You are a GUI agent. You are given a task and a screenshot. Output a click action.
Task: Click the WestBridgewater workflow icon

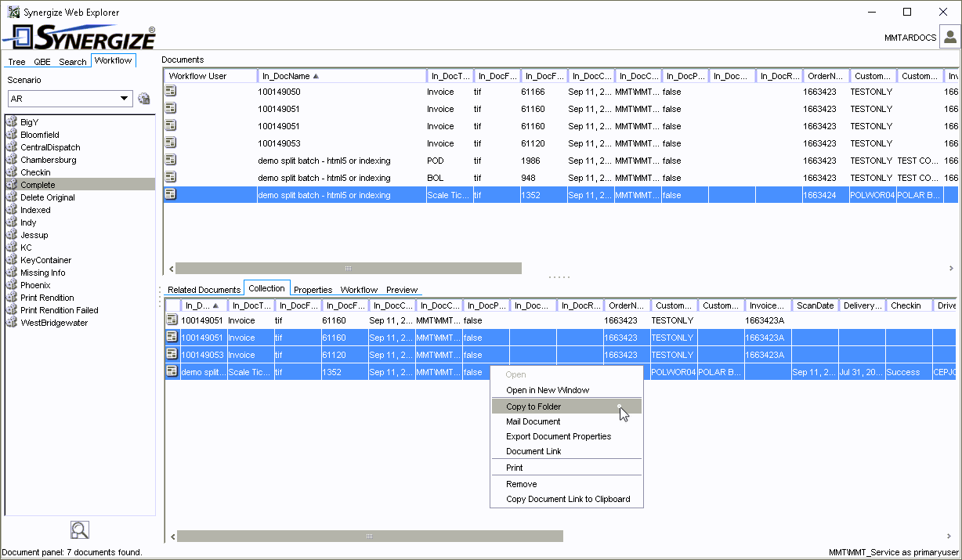[x=12, y=323]
